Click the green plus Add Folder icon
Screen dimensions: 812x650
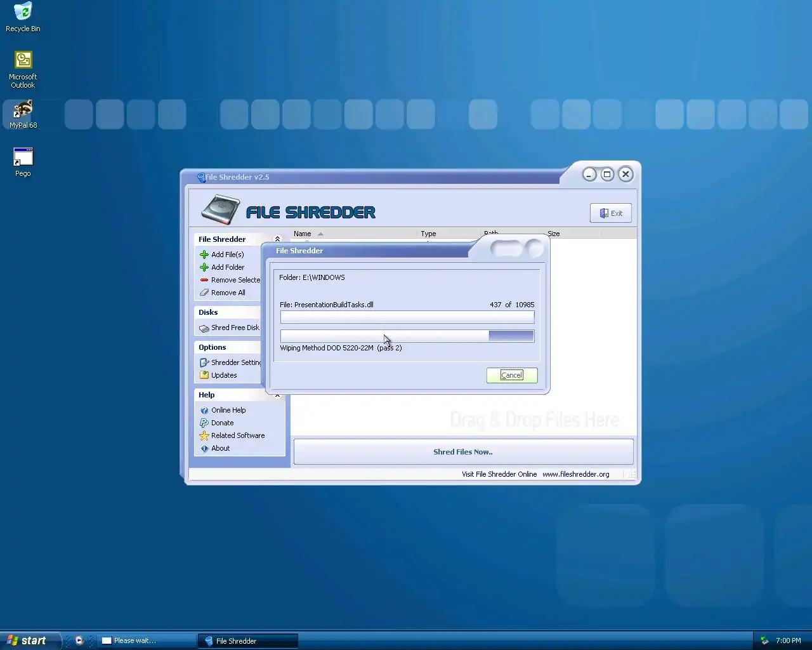point(204,267)
